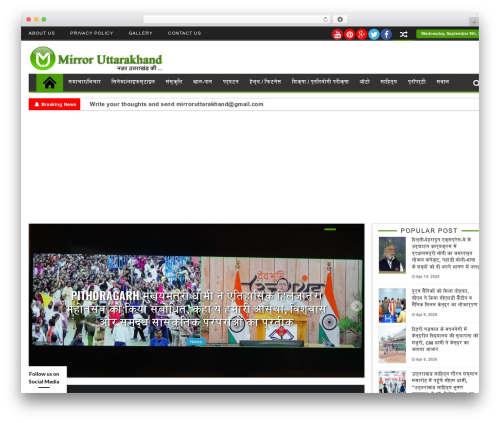The width and height of the screenshot is (500, 423).
Task: Open the Twitter social icon
Action: [374, 34]
